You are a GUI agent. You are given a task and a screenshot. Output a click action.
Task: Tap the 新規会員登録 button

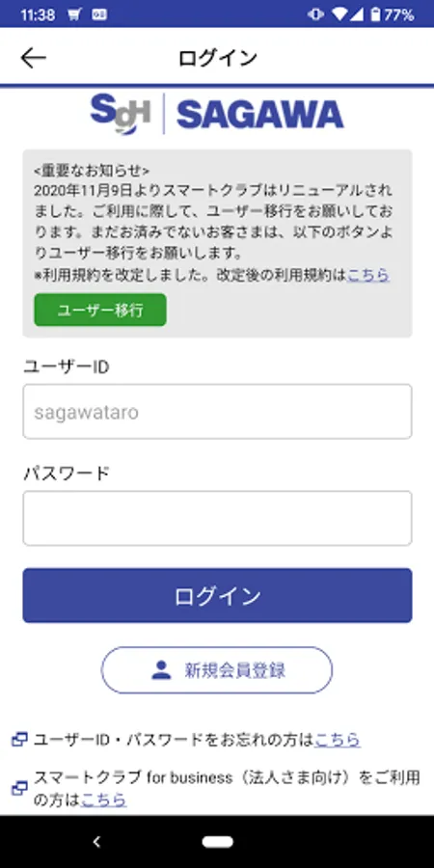[x=217, y=670]
